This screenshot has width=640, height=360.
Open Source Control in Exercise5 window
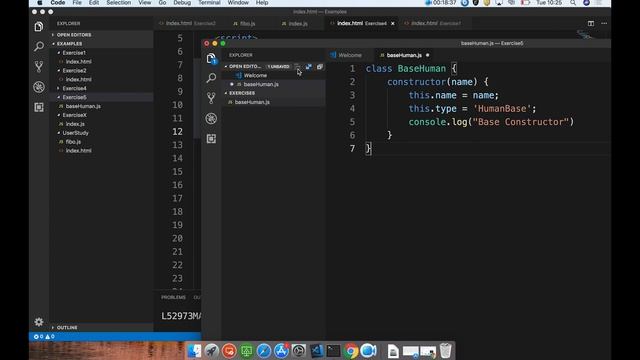click(x=211, y=98)
